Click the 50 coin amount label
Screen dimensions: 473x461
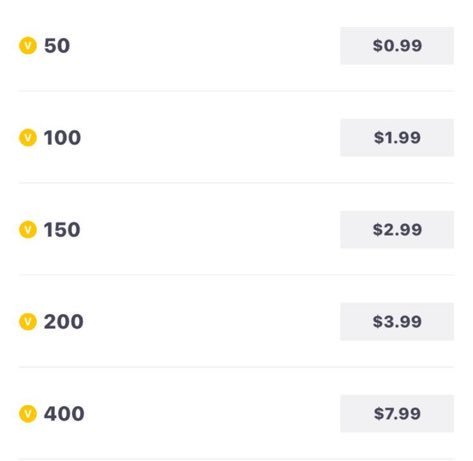coord(57,46)
